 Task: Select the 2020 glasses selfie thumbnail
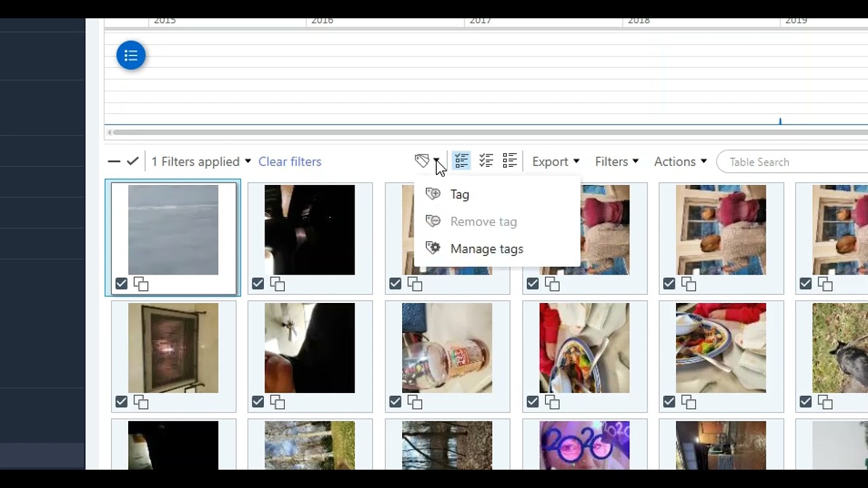pyautogui.click(x=585, y=445)
